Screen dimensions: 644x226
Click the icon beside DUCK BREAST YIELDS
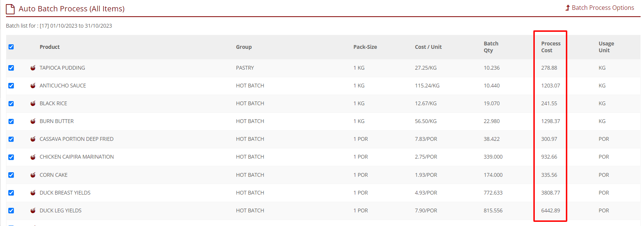click(x=33, y=193)
